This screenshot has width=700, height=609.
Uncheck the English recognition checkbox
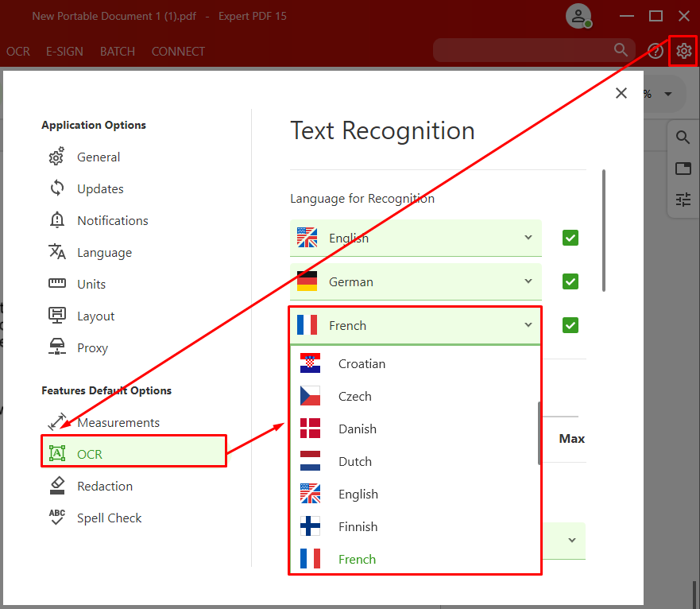click(570, 238)
